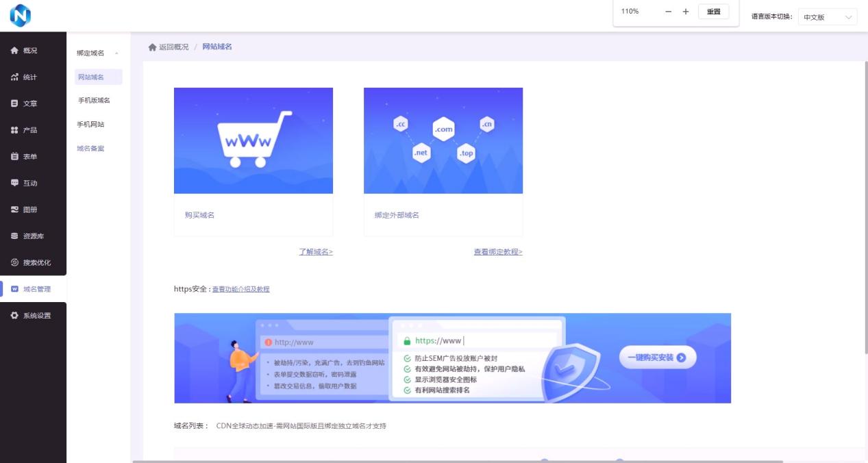
Task: Click the 购买域名 shopping cart card
Action: [x=253, y=161]
